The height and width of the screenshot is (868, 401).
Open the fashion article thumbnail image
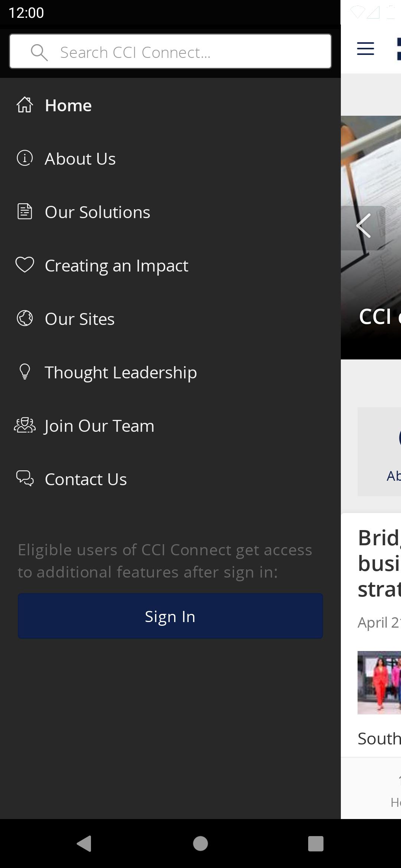tap(379, 683)
